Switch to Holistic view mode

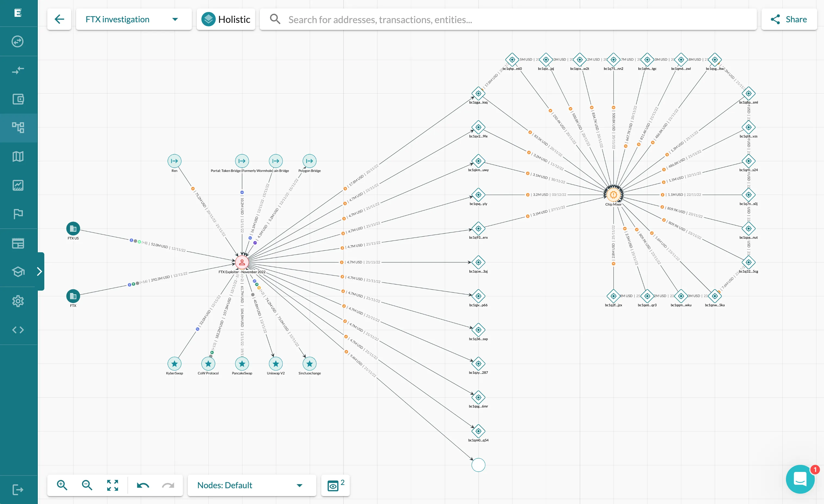coord(226,19)
